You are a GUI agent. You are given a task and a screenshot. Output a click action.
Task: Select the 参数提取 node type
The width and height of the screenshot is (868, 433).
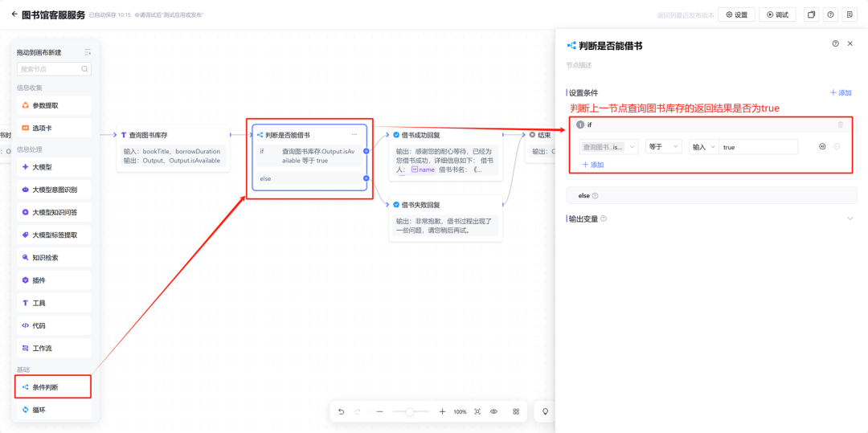[54, 105]
